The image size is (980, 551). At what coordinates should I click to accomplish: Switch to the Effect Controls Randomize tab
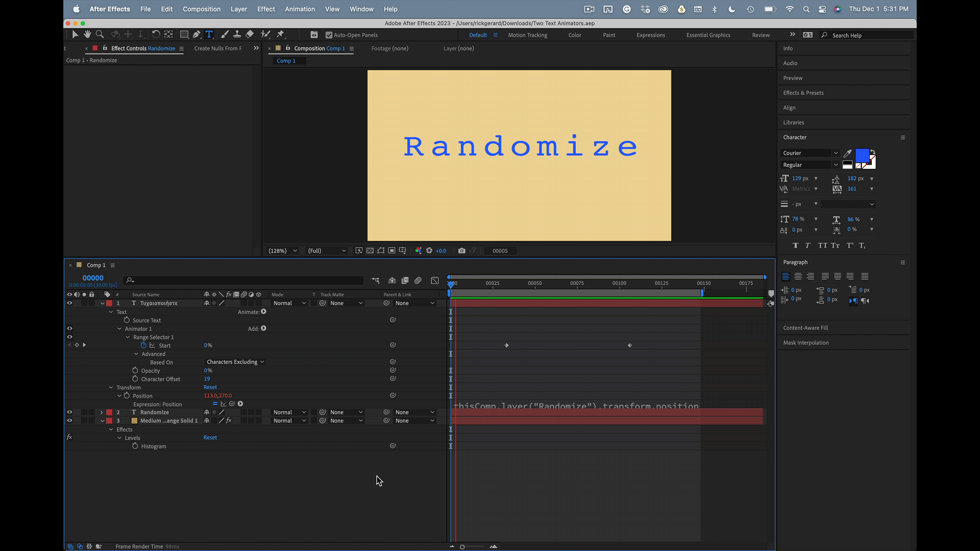[134, 48]
